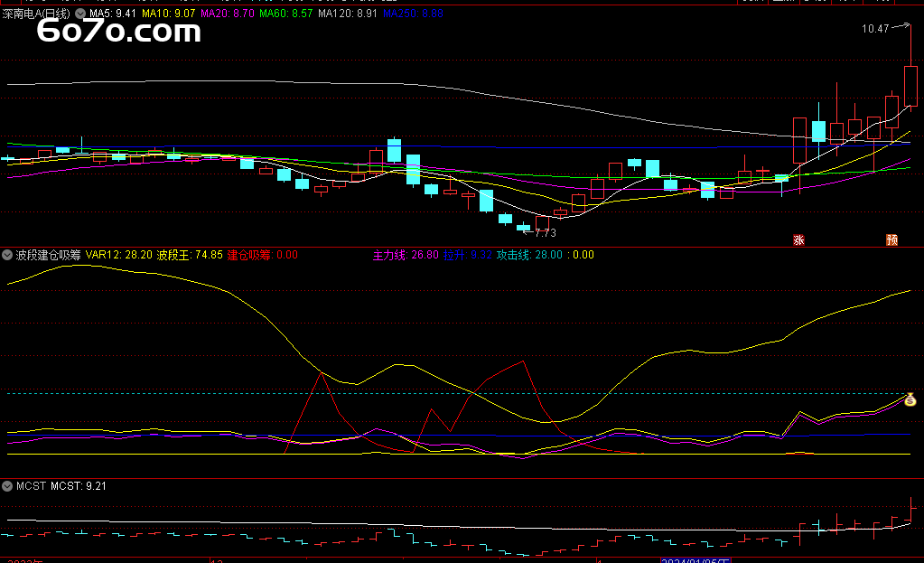Image resolution: width=924 pixels, height=563 pixels.
Task: Click the MA250: 8.88 label
Action: pyautogui.click(x=413, y=14)
